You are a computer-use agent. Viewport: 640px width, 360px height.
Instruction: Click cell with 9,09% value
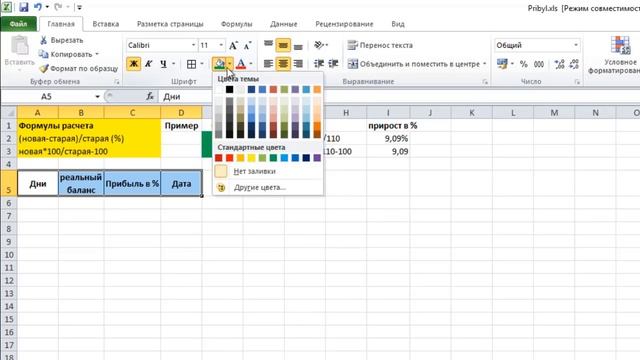tap(388, 138)
